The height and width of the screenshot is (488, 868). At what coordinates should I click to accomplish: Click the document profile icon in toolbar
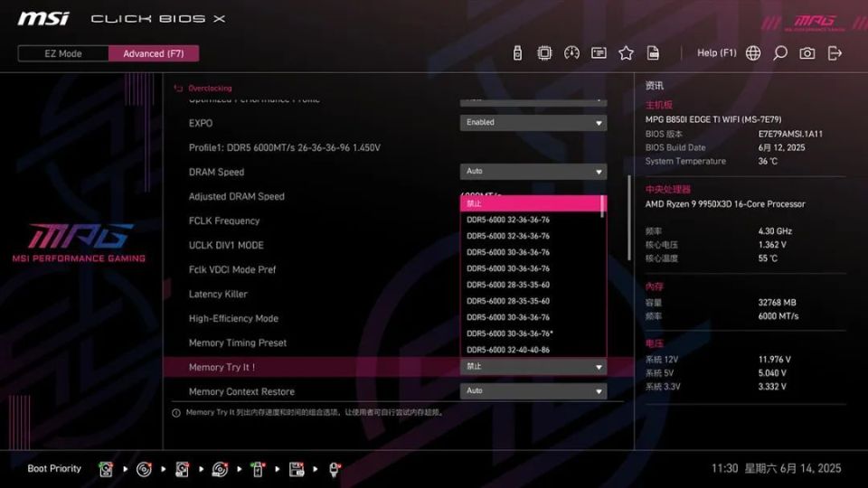[x=653, y=53]
